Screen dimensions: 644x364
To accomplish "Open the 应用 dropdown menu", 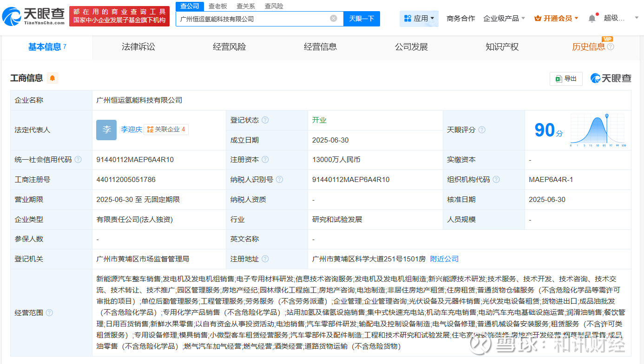I will tap(419, 19).
